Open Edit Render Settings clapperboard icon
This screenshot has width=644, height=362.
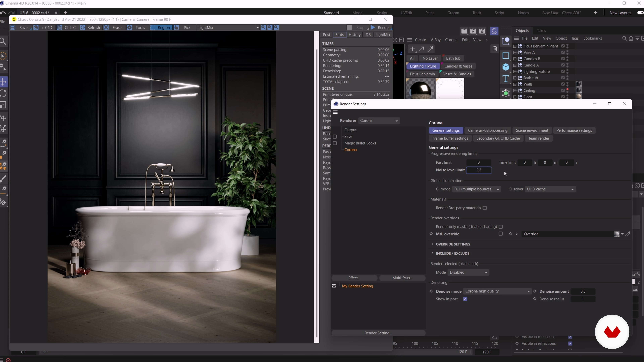click(482, 31)
